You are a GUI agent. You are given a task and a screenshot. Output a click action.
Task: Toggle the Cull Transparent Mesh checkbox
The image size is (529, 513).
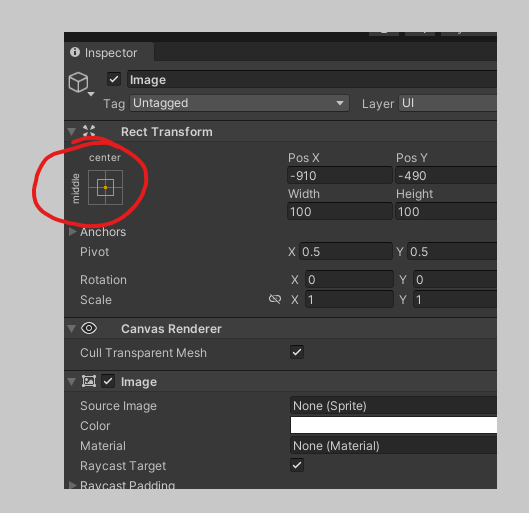pyautogui.click(x=297, y=352)
